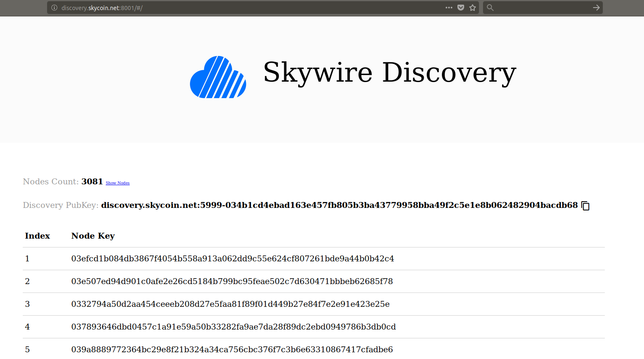The width and height of the screenshot is (644, 359).
Task: Click index cell 4
Action: pos(27,327)
